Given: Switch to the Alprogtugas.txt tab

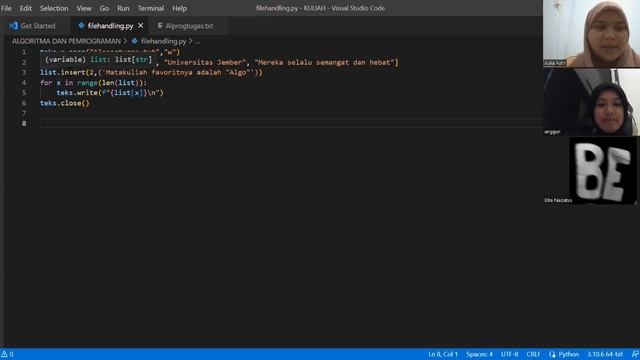Looking at the screenshot, I should tap(189, 26).
